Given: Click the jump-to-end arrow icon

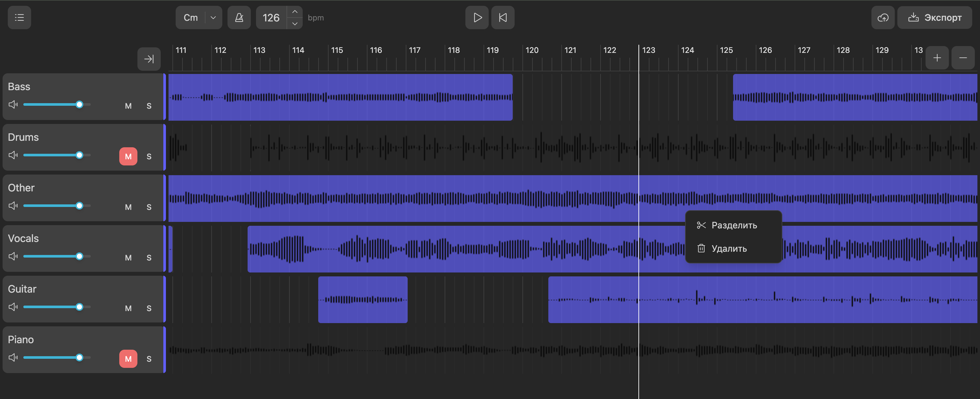Looking at the screenshot, I should pyautogui.click(x=149, y=59).
